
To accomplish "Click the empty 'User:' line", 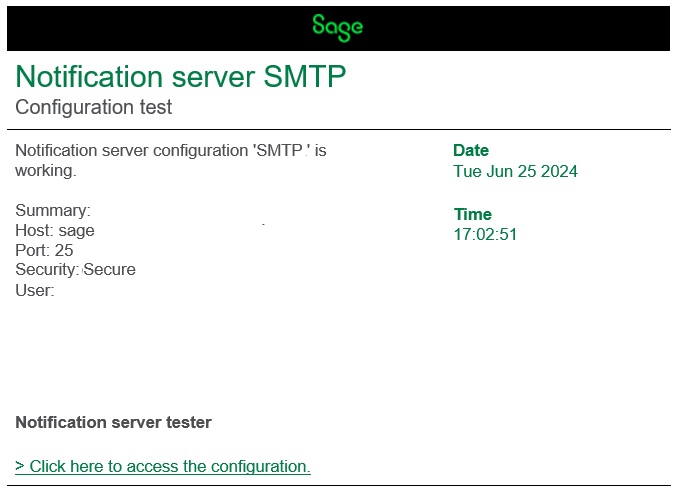I will click(x=34, y=290).
